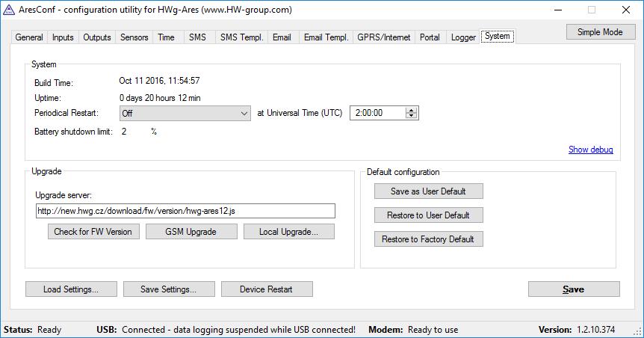Switch to the Logger tab

point(463,37)
